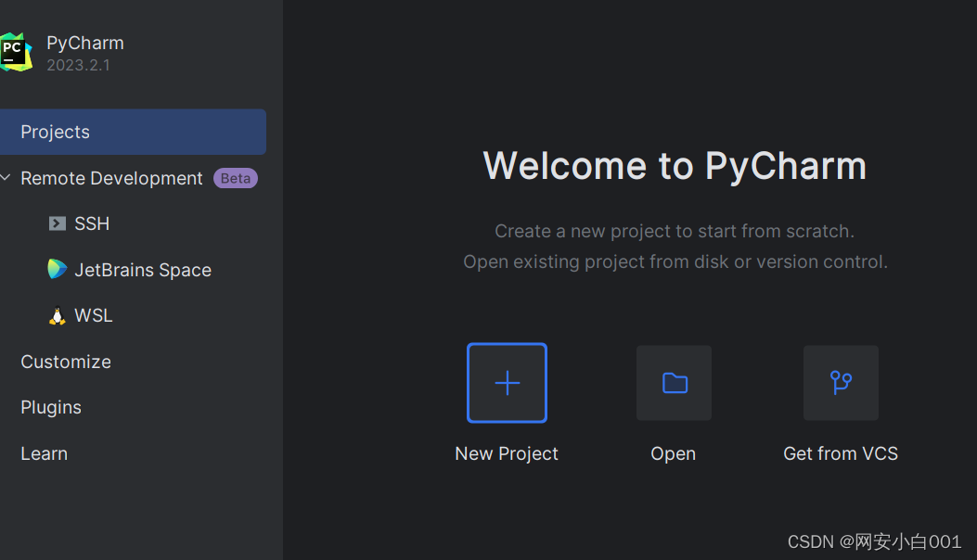
Task: Click the New Project label
Action: pyautogui.click(x=507, y=453)
